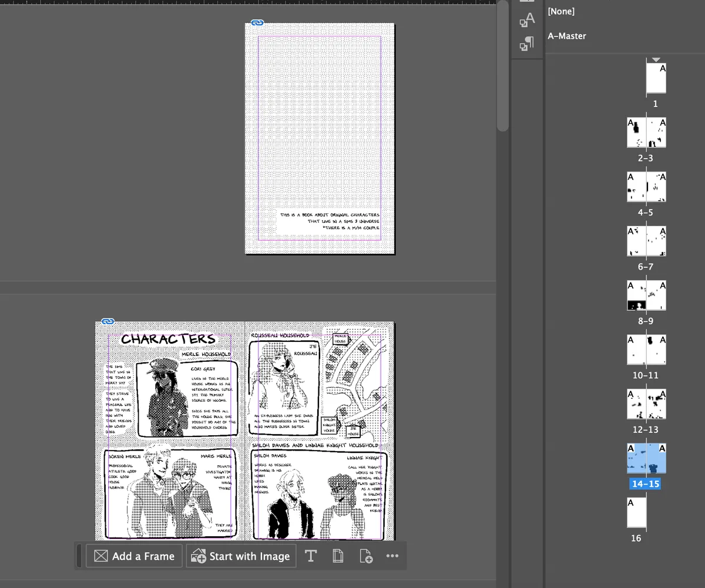Click the SHILOH DAVIES name text
The image size is (705, 588).
tap(270, 455)
